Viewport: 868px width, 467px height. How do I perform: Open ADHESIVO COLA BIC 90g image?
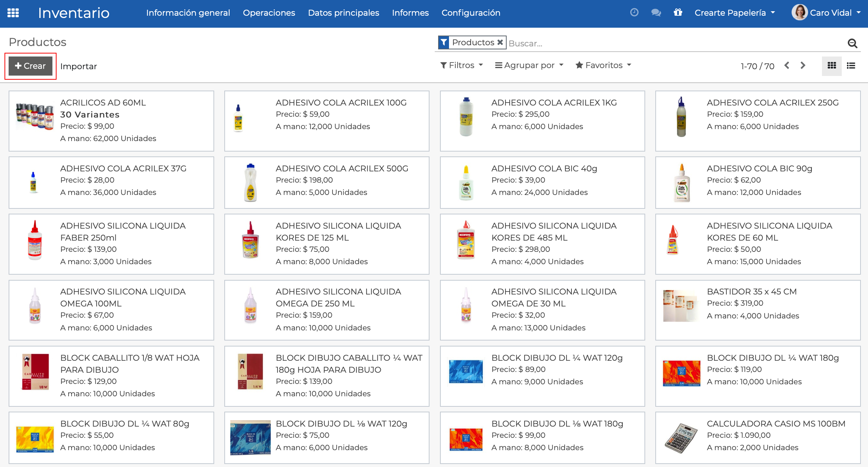pos(682,182)
